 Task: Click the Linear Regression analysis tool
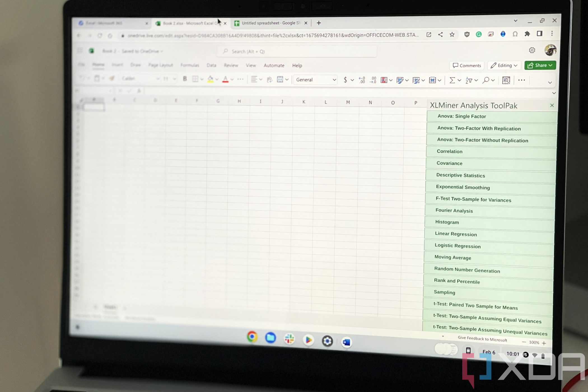tap(456, 234)
